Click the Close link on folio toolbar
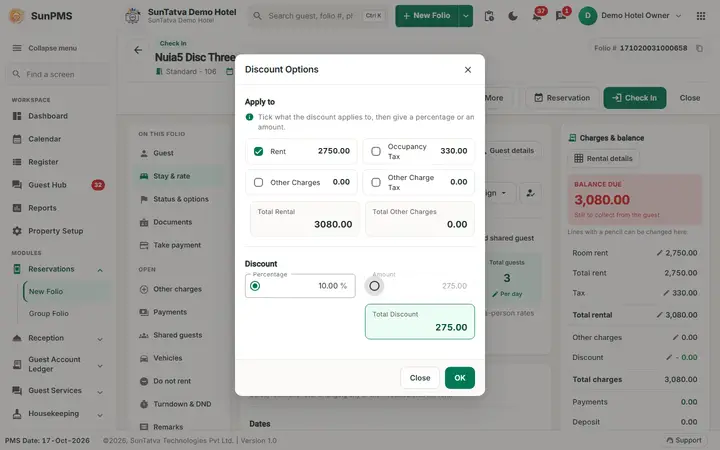Viewport: 720px width, 450px height. click(690, 98)
